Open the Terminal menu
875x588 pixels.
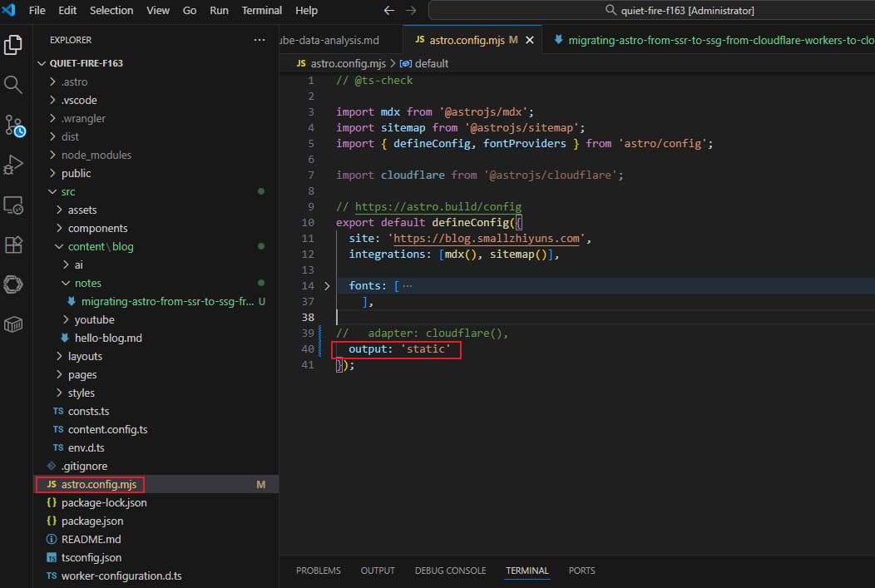261,11
